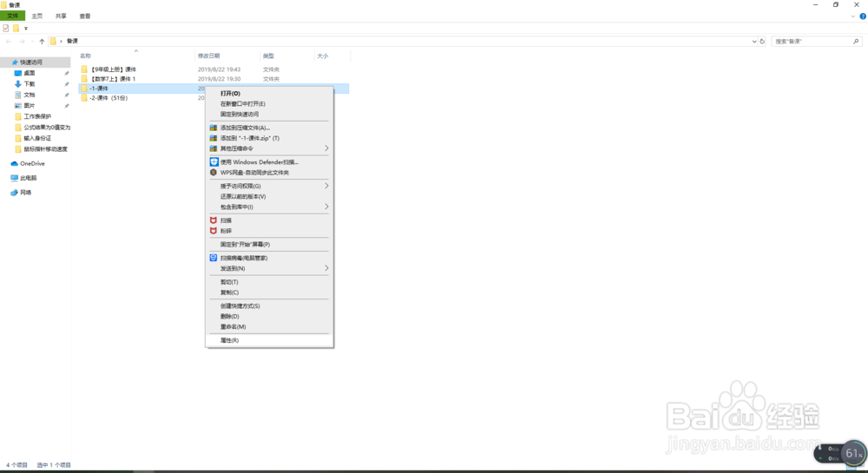Open the 主页 ribbon tab

tap(37, 16)
